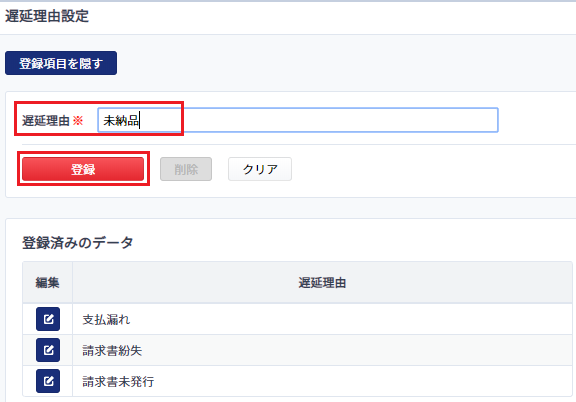Click edit icon for 請求書紛失 row
This screenshot has width=576, height=402.
(x=48, y=350)
